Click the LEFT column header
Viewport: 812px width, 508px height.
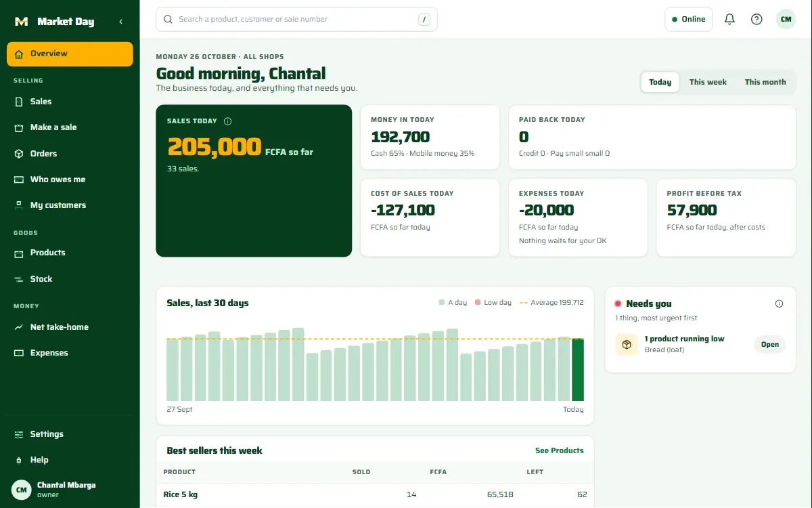535,472
